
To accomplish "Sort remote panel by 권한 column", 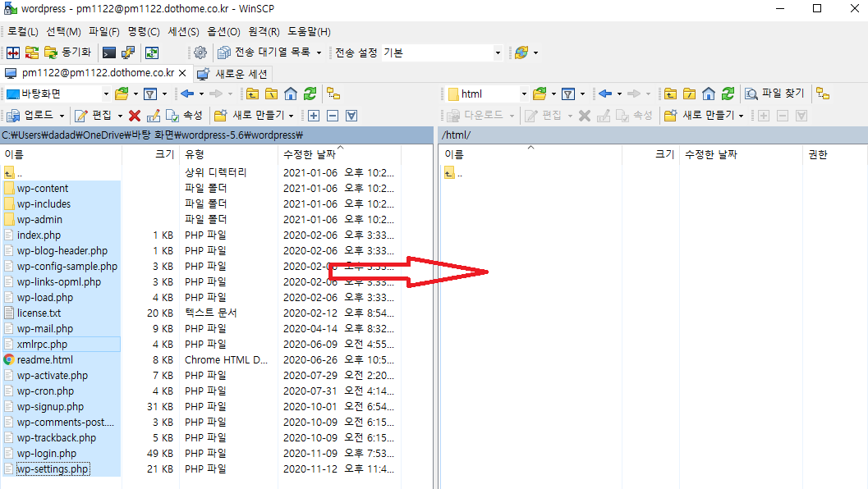I will click(x=835, y=154).
